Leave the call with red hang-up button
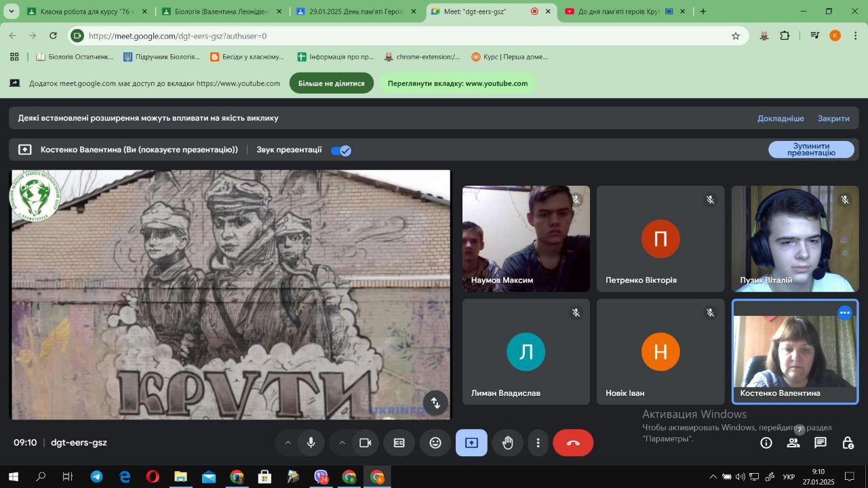This screenshot has height=488, width=868. [573, 443]
